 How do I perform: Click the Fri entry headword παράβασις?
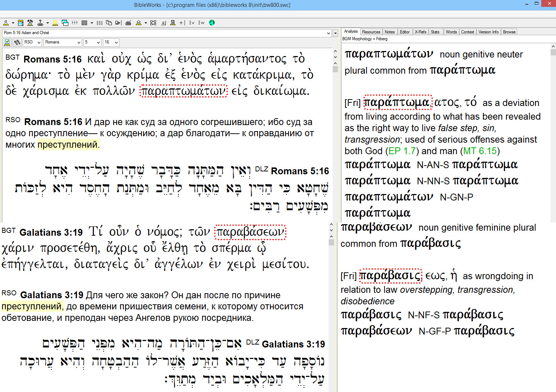click(x=390, y=276)
